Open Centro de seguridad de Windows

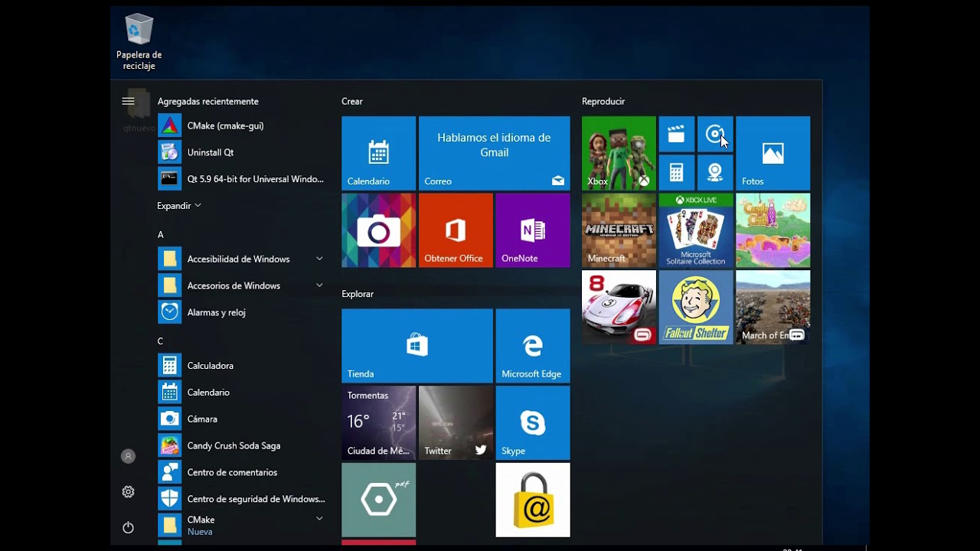point(241,499)
